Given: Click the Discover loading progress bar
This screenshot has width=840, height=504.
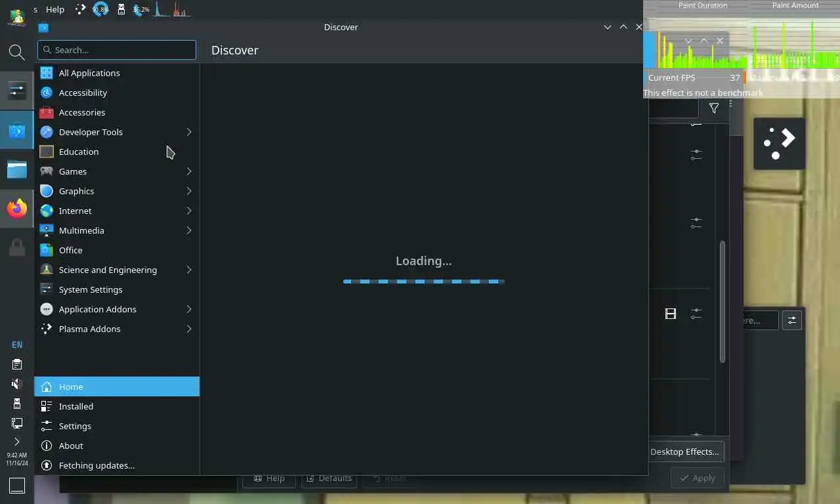Looking at the screenshot, I should coord(424,282).
